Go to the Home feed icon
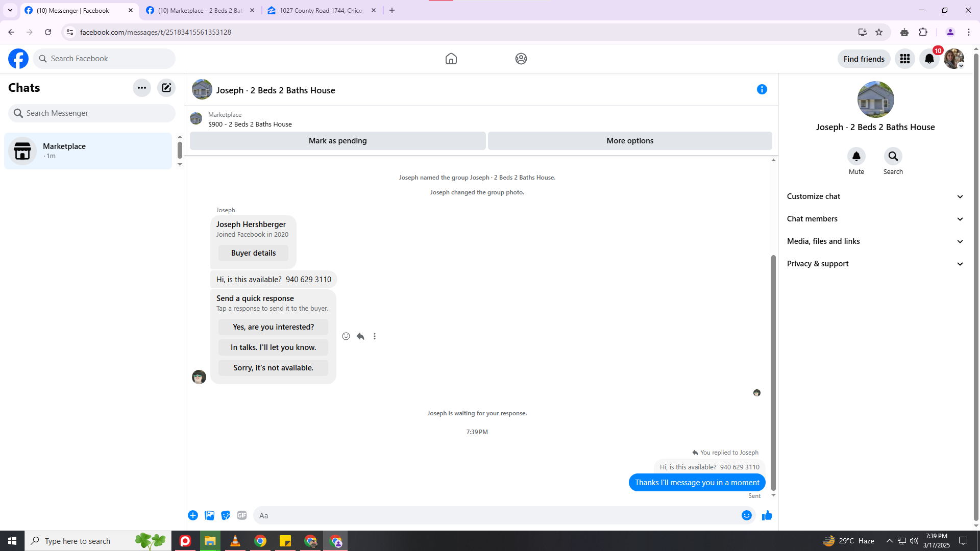This screenshot has width=980, height=551. [451, 59]
